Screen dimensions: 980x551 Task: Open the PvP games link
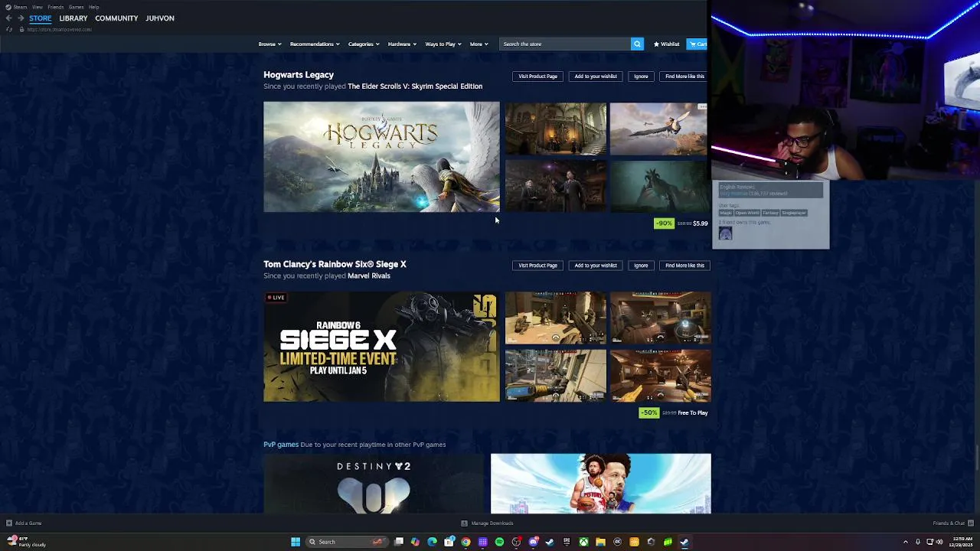coord(281,445)
